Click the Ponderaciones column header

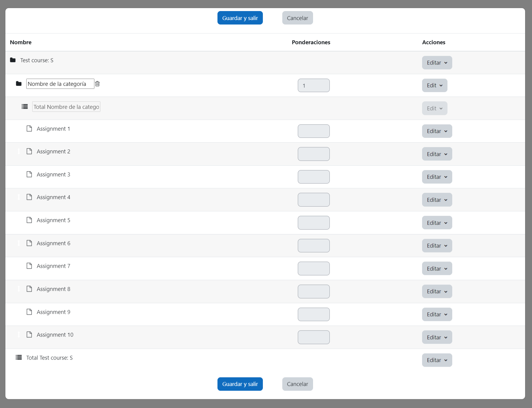pyautogui.click(x=311, y=42)
